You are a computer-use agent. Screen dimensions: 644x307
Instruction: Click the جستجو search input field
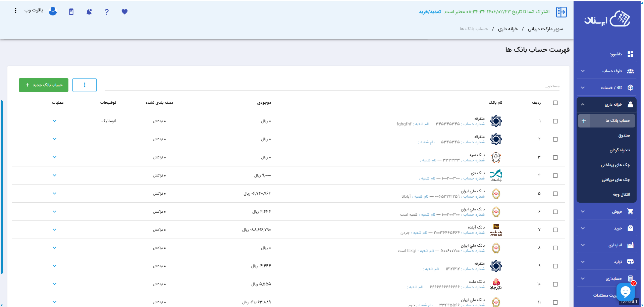click(x=332, y=86)
